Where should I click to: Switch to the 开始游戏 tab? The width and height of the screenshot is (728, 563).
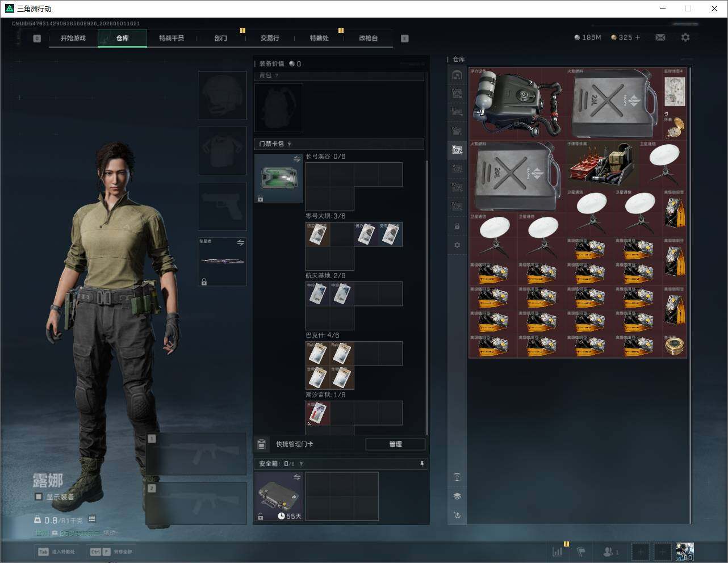pyautogui.click(x=73, y=38)
